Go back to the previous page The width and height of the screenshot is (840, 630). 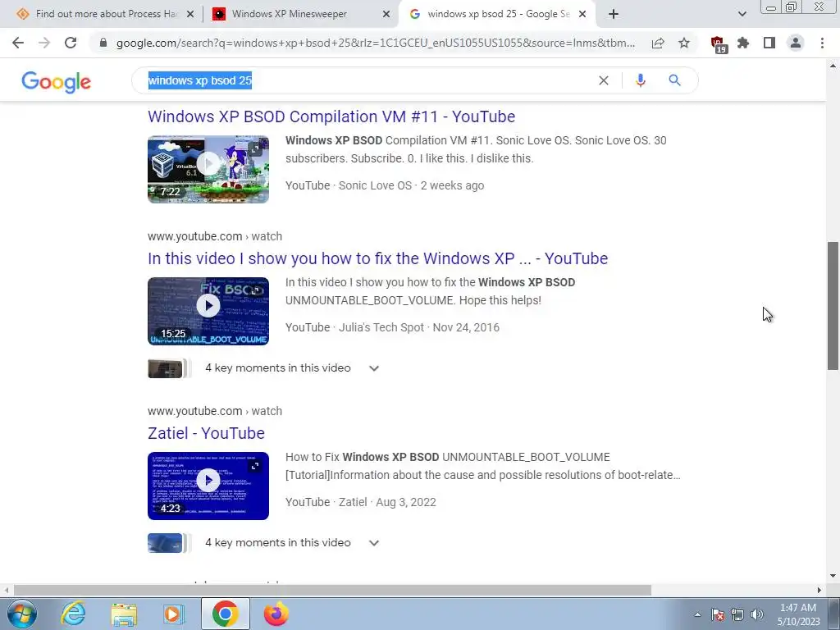point(18,43)
